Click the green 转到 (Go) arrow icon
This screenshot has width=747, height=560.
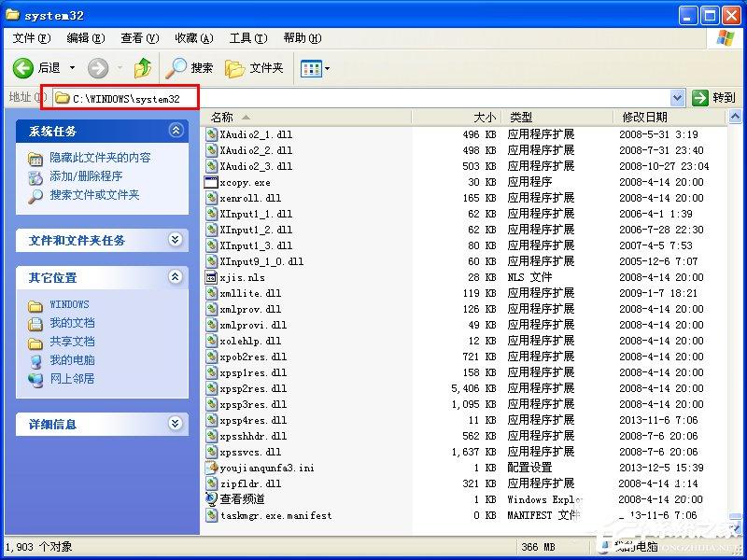click(x=699, y=96)
